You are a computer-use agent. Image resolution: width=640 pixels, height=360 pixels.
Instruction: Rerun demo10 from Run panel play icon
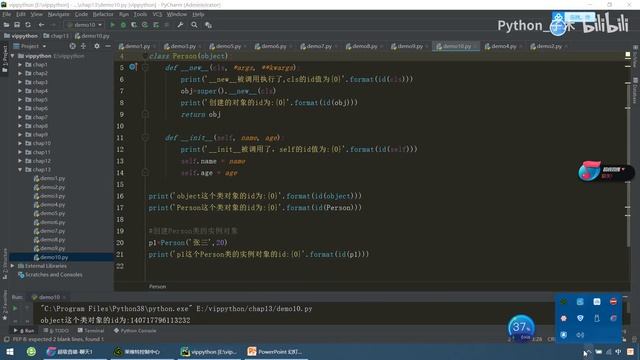click(15, 308)
